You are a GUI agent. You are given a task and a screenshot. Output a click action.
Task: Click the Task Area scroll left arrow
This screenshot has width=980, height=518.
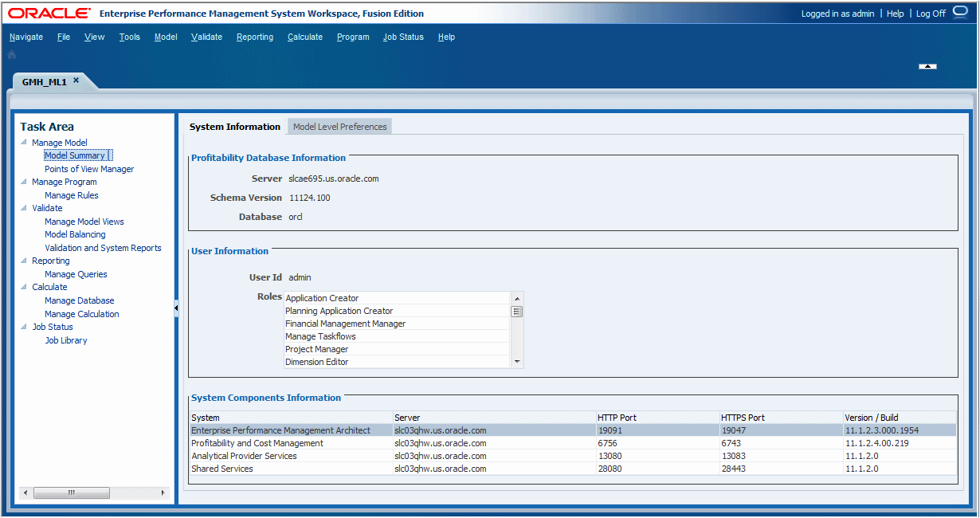[x=25, y=493]
